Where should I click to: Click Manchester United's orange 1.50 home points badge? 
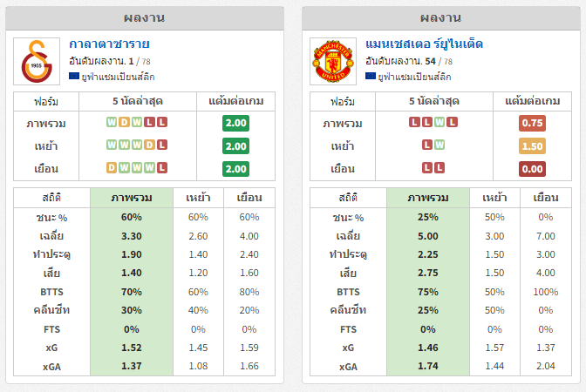532,146
